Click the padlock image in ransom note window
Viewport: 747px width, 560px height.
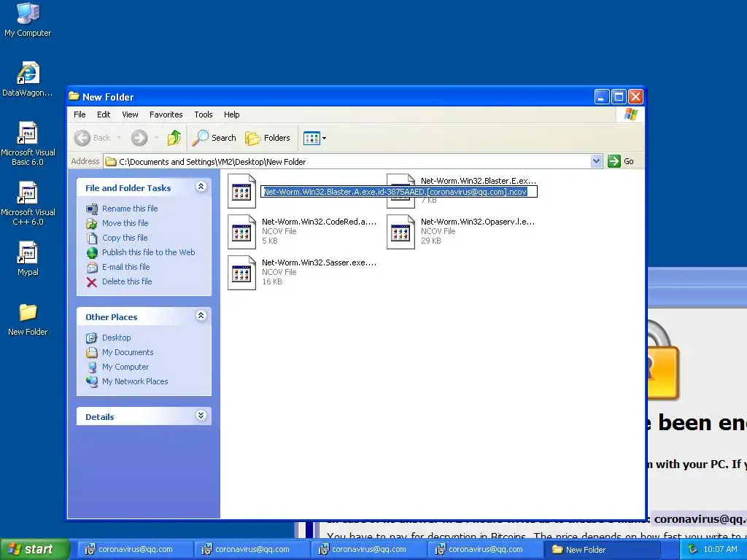[662, 359]
